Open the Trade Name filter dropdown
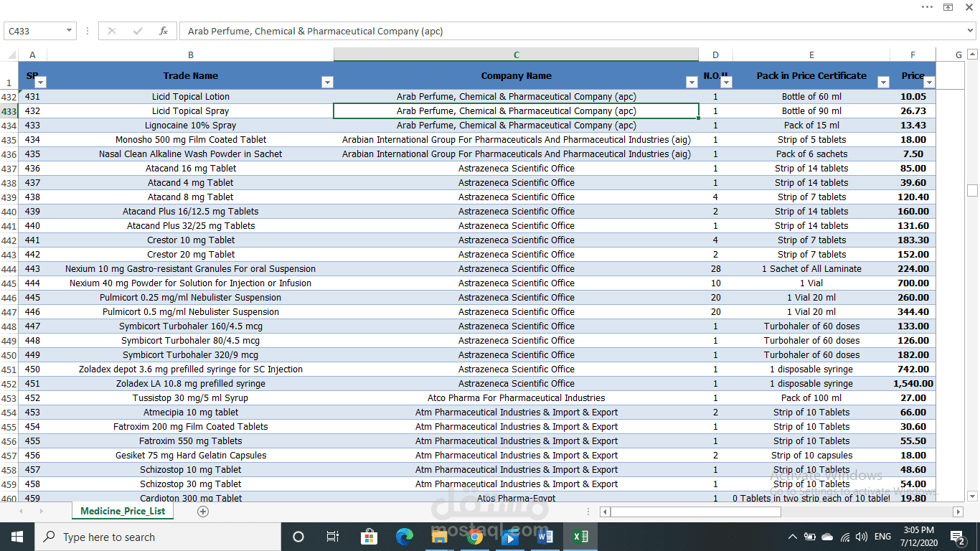980x551 pixels. pyautogui.click(x=327, y=83)
